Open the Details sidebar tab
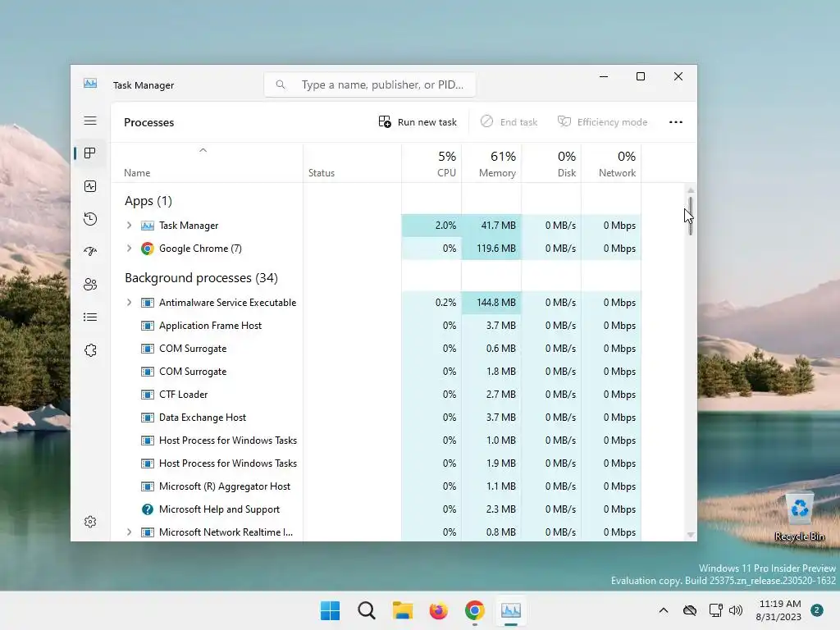 (x=90, y=317)
